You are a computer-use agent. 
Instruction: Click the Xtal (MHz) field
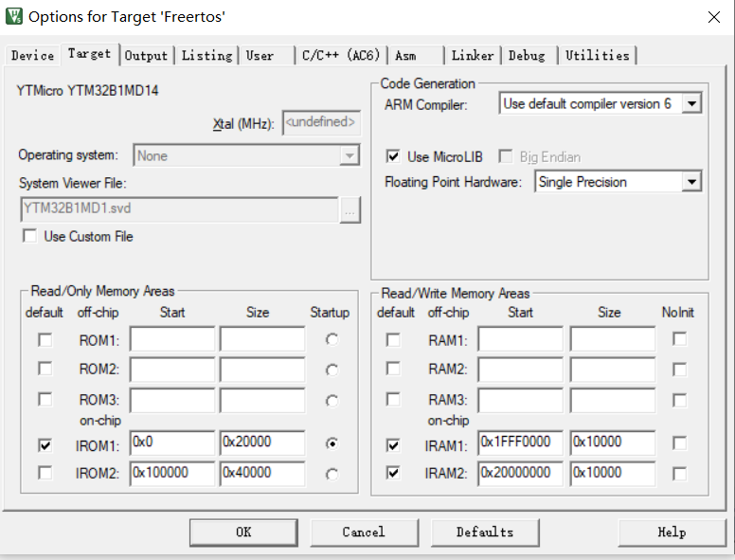(x=321, y=122)
